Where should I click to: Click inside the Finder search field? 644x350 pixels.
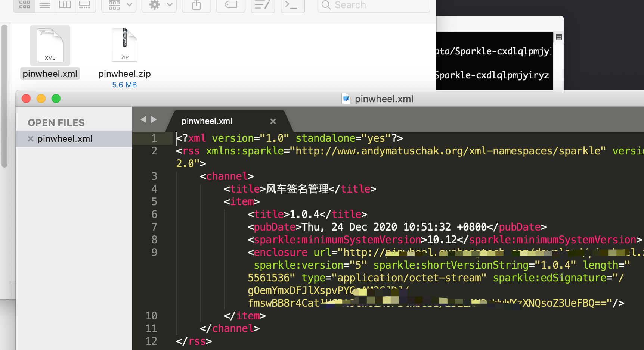373,5
